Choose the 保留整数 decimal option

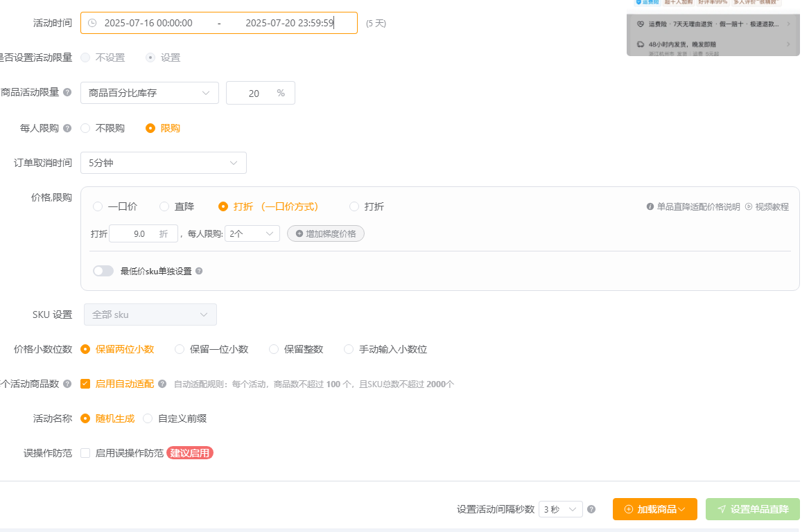[x=274, y=349]
